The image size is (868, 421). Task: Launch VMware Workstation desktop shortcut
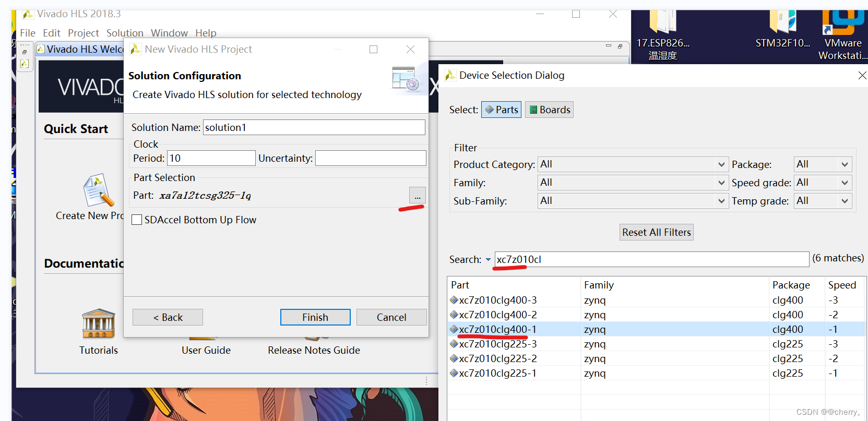click(x=842, y=34)
